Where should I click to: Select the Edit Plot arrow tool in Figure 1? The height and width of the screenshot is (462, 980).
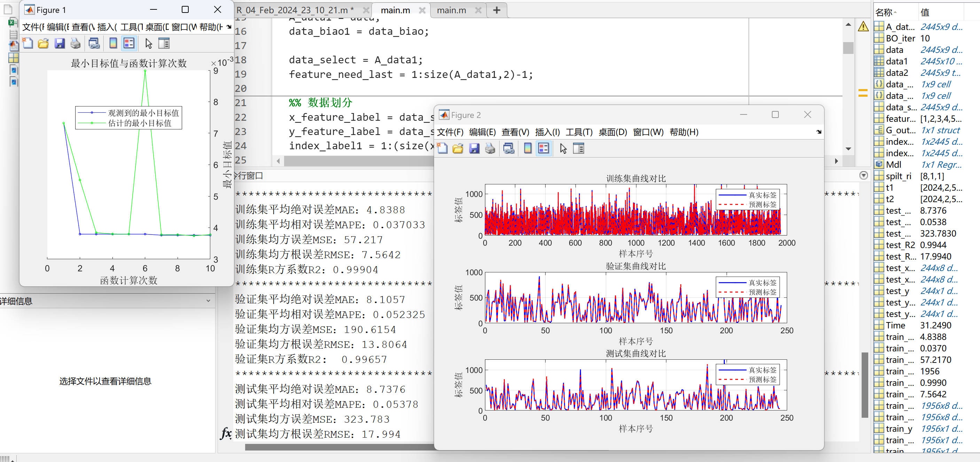click(x=148, y=43)
